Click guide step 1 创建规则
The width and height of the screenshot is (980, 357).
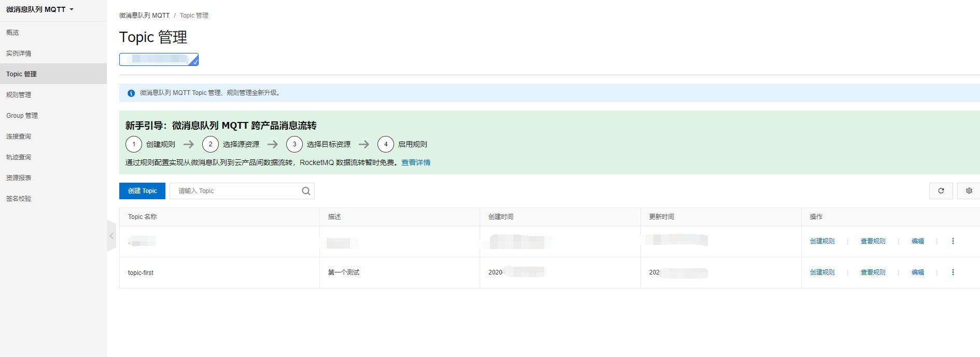[150, 144]
